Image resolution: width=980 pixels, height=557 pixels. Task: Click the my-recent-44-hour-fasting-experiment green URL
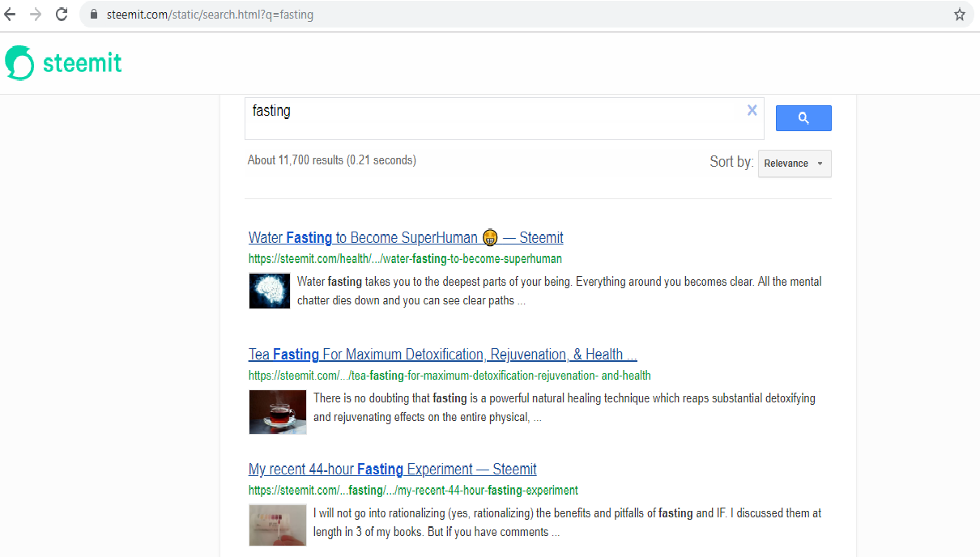[x=413, y=491]
